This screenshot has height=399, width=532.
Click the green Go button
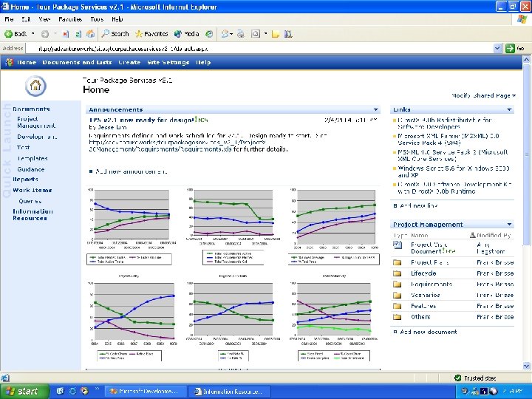515,49
